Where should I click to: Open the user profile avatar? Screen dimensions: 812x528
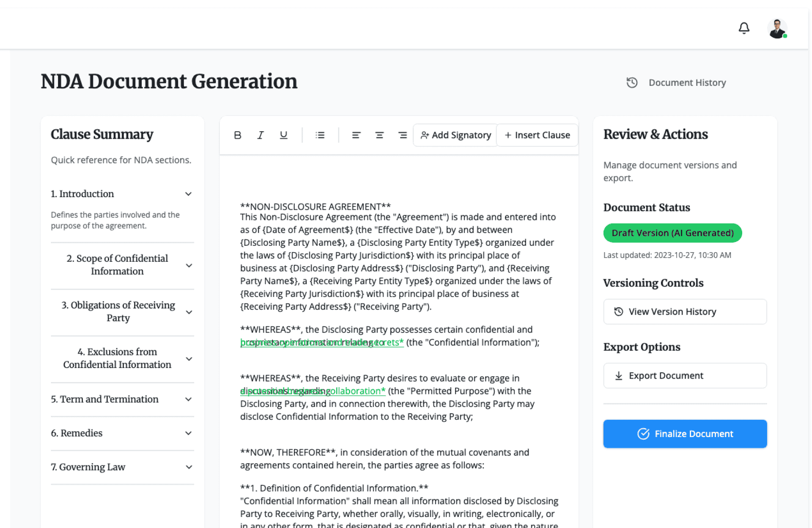[777, 29]
